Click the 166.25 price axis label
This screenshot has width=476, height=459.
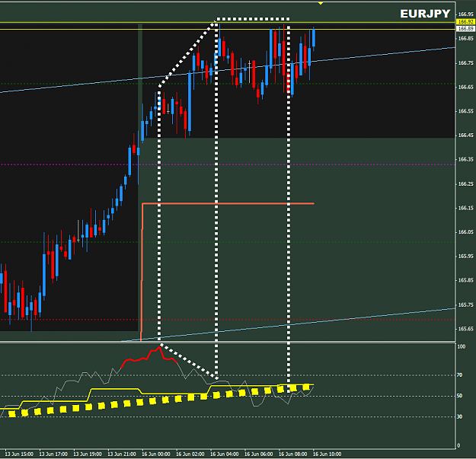click(465, 184)
